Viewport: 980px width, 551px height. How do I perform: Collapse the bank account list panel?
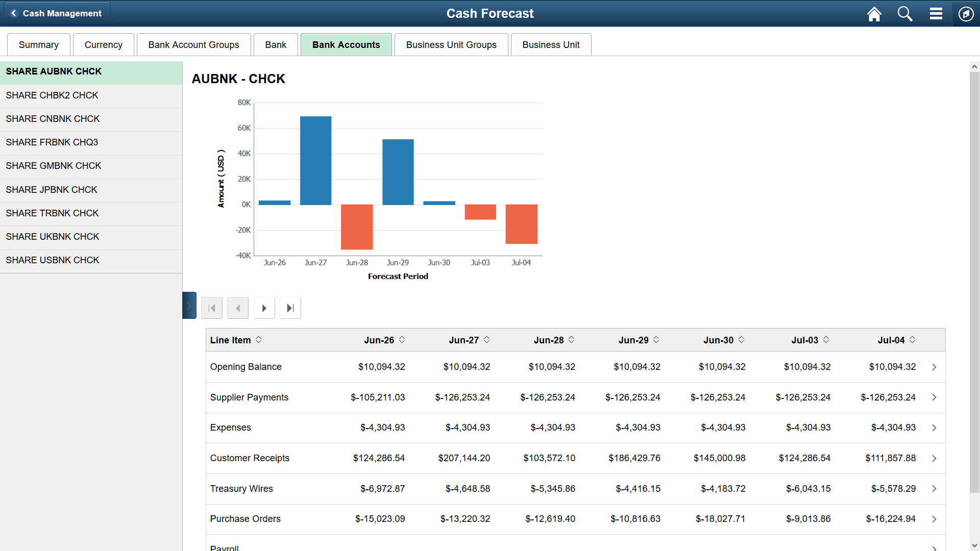pos(189,305)
